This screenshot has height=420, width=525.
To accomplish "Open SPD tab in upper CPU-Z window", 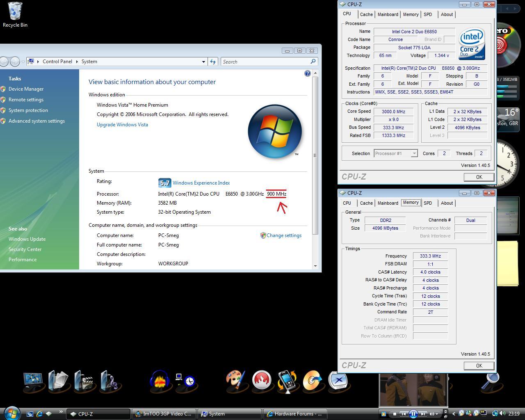I will [x=428, y=14].
